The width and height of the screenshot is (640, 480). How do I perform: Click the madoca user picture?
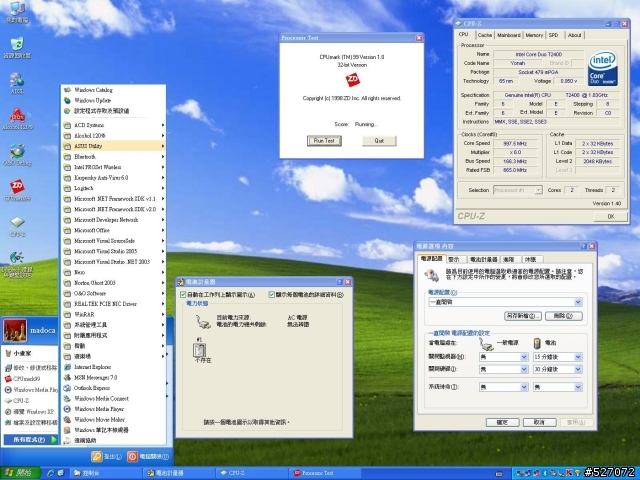pos(15,330)
